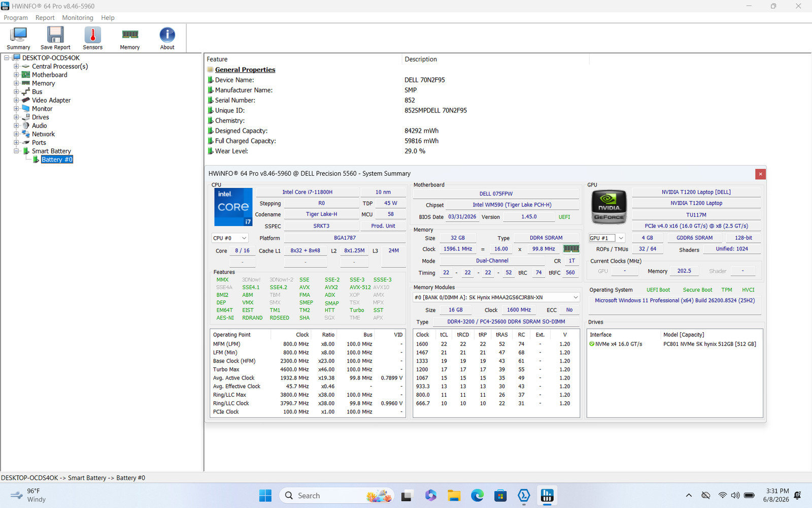The height and width of the screenshot is (508, 812).
Task: Click the Dual-Channel memory mode field
Action: click(x=492, y=261)
